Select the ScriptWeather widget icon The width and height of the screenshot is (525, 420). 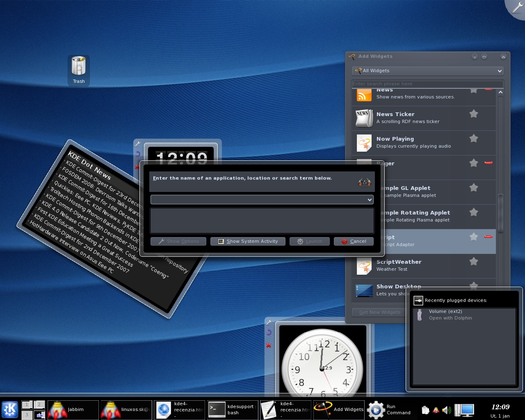pyautogui.click(x=364, y=266)
